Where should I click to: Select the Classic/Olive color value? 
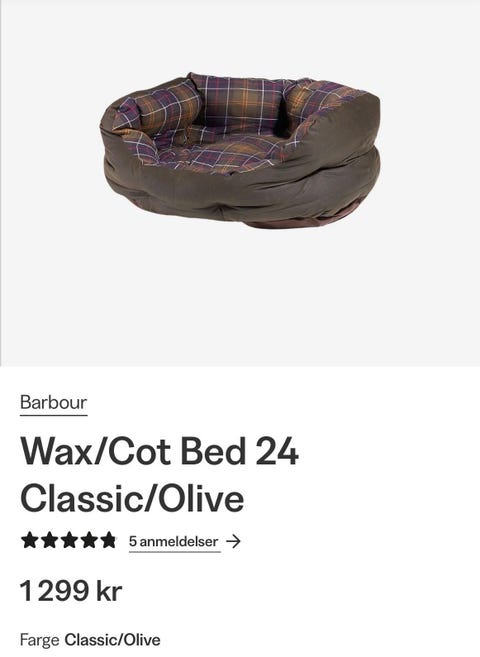(112, 640)
